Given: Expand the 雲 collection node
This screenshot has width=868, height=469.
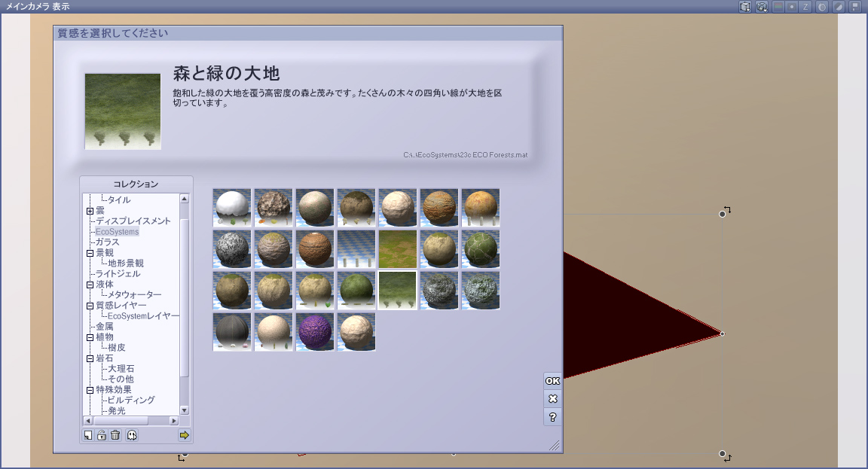Looking at the screenshot, I should pos(90,211).
